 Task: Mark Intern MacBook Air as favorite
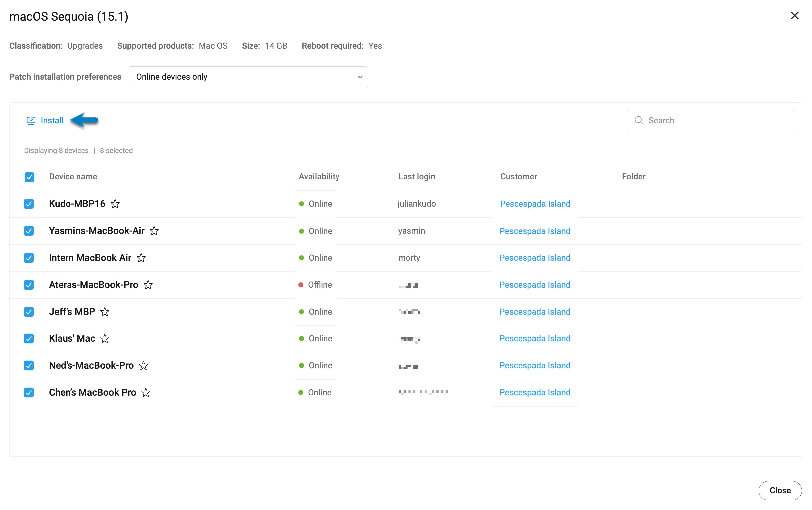coord(141,258)
